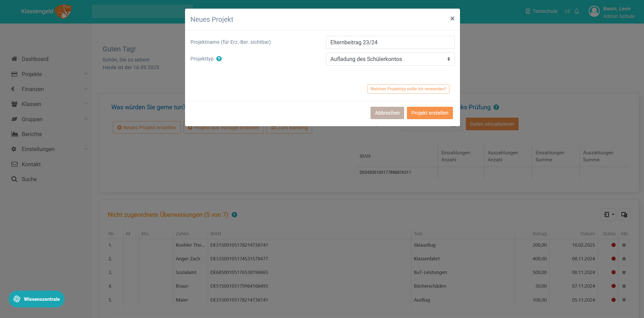Viewport: 644px width, 318px height.
Task: Click the Projekttyp help question-mark icon
Action: coord(219,59)
